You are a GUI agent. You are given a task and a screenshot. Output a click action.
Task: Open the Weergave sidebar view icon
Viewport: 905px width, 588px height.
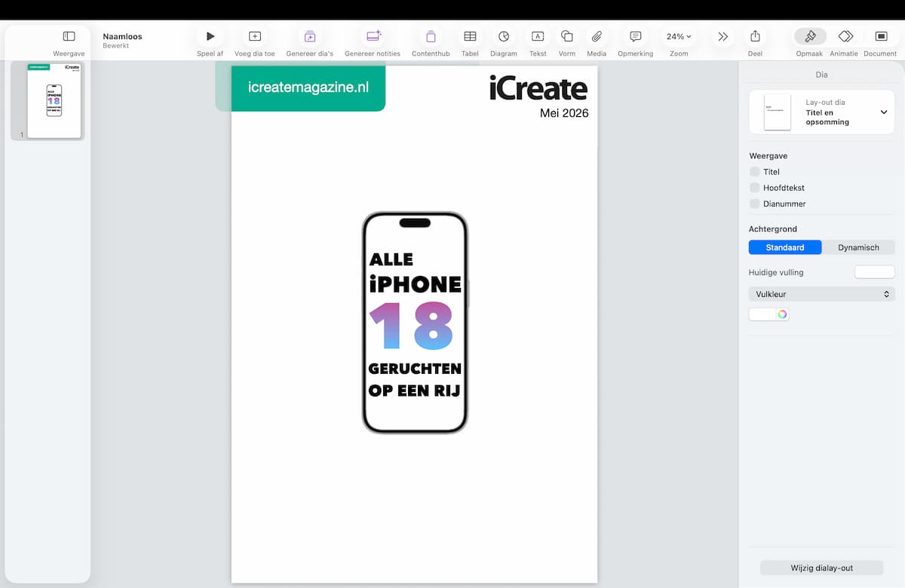69,36
